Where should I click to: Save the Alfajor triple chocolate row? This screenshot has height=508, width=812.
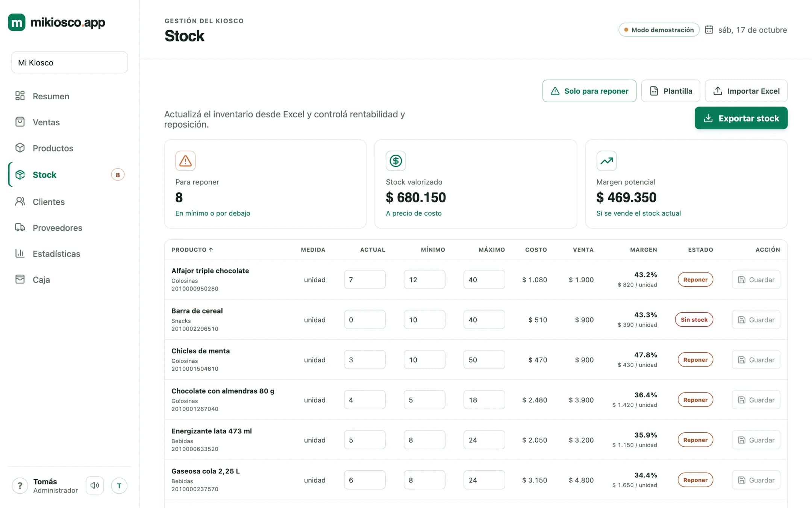tap(756, 280)
